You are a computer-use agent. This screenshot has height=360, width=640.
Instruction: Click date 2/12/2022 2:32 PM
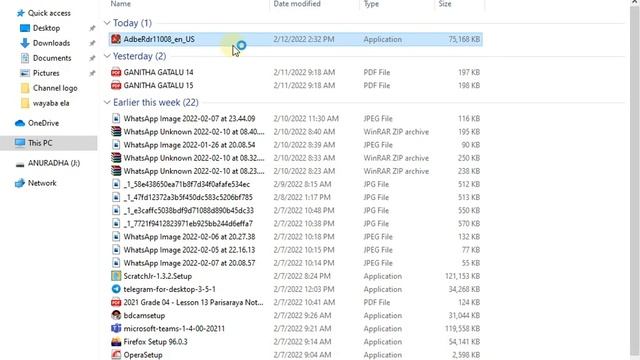coord(304,39)
